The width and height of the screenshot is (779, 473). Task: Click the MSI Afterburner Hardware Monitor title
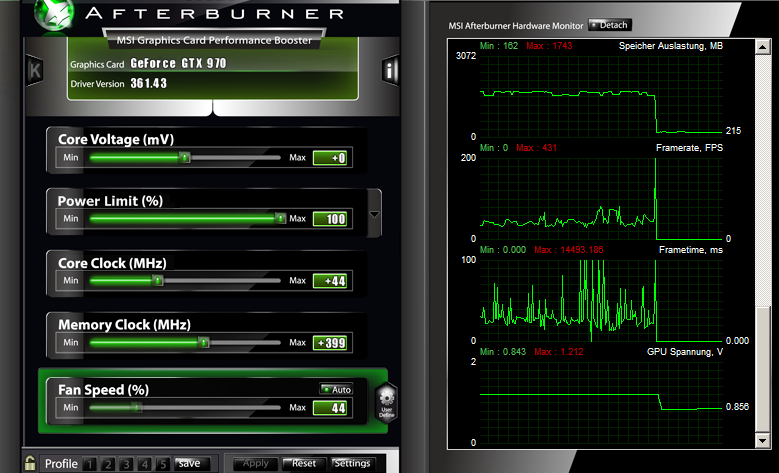(515, 25)
